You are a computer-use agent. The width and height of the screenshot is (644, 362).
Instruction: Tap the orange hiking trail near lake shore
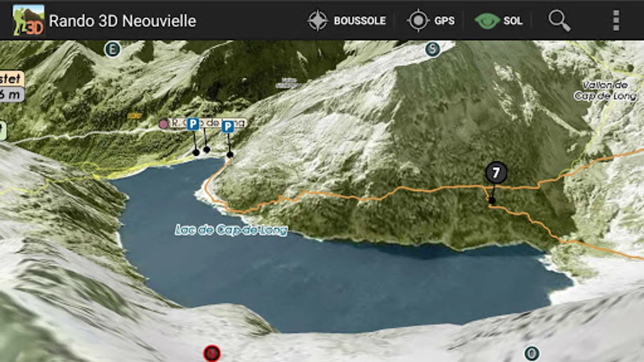(213, 189)
